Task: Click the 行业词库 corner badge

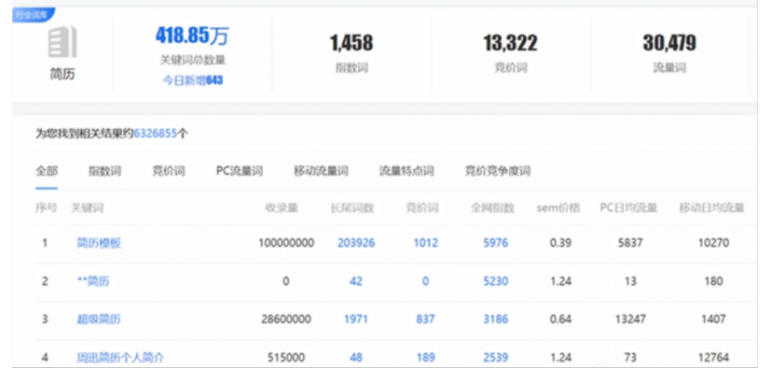Action: coord(33,15)
